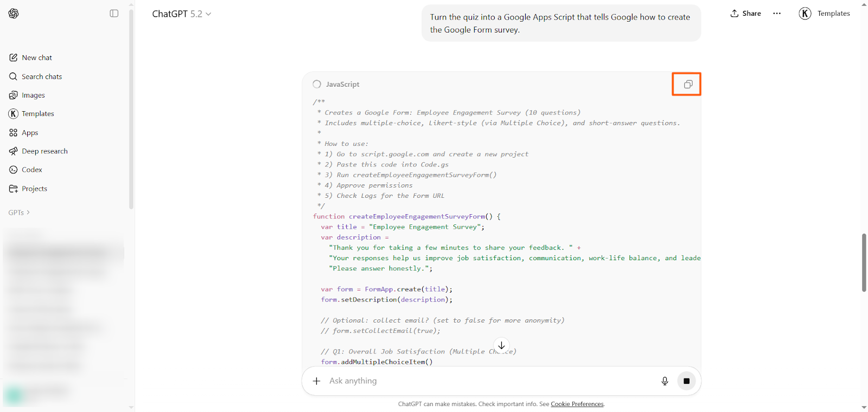Click the 'var title = "Employee Engagement Survey"' line

click(x=403, y=227)
